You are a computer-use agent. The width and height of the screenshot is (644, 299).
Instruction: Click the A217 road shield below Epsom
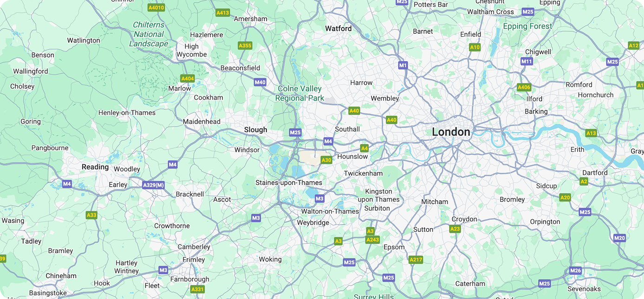point(416,260)
